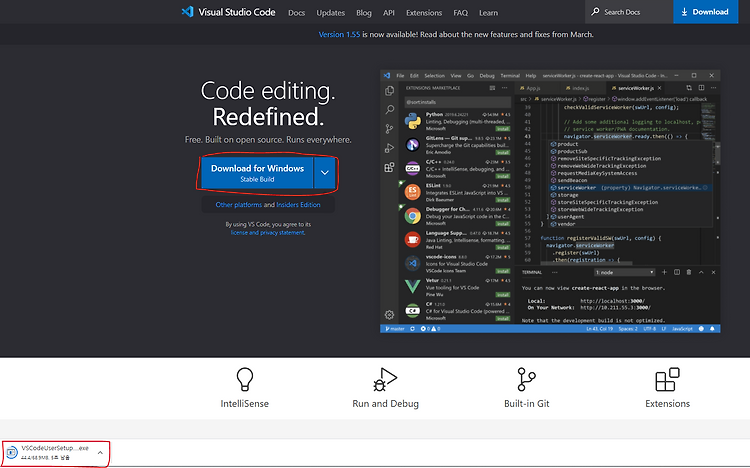Open File menu in hero screenshot
The height and width of the screenshot is (468, 750).
400,76
